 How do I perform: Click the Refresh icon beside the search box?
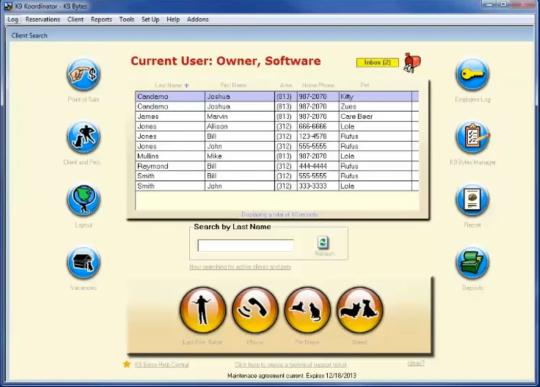click(323, 243)
